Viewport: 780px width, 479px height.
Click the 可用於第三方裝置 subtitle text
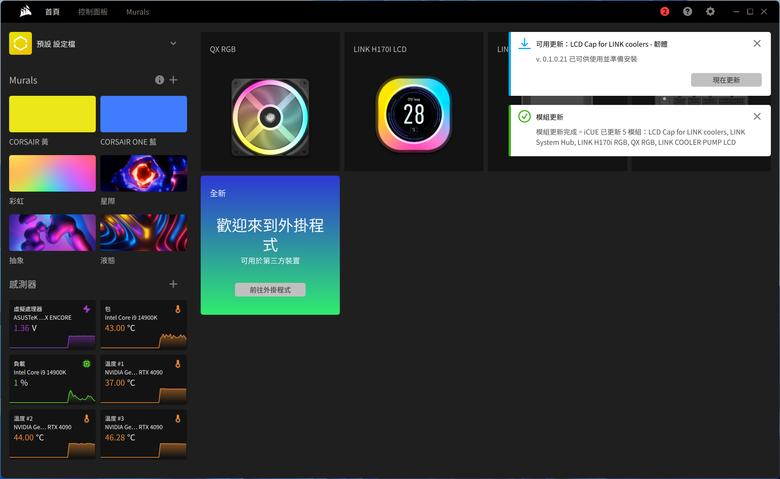tap(270, 261)
